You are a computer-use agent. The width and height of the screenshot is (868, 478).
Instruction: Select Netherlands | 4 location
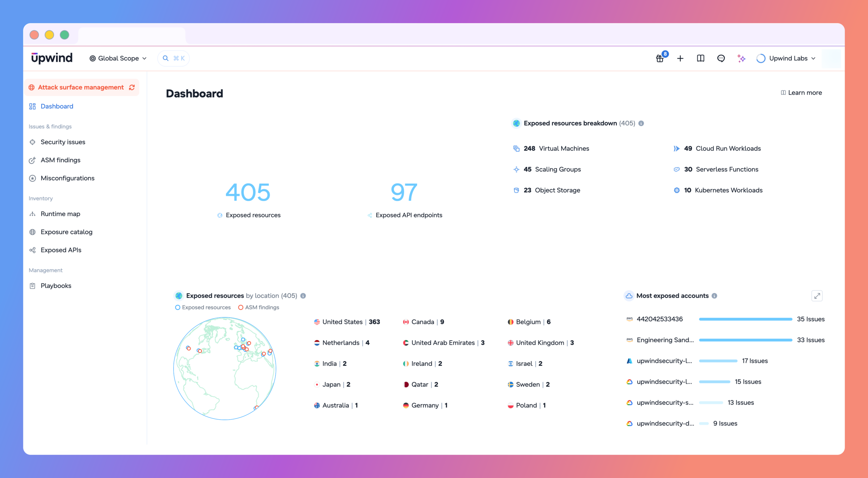[x=342, y=343]
